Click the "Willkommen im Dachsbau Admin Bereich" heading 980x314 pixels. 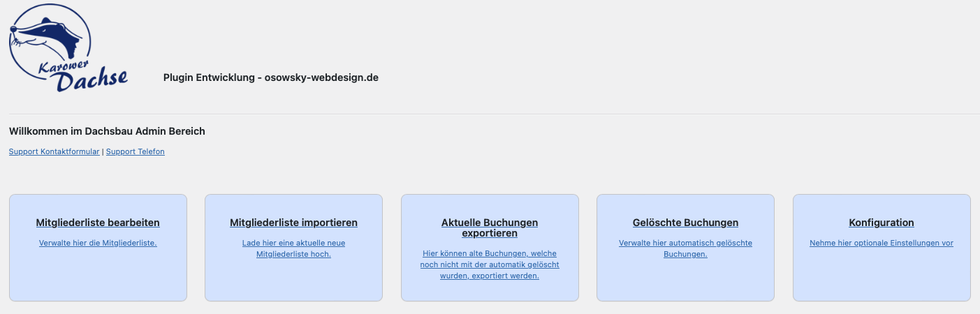click(107, 131)
